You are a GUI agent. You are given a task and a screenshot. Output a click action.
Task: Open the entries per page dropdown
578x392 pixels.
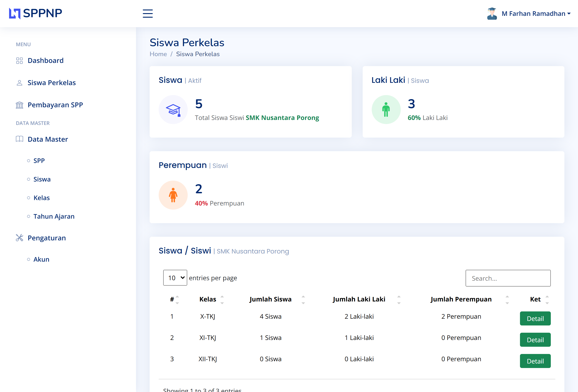(175, 278)
